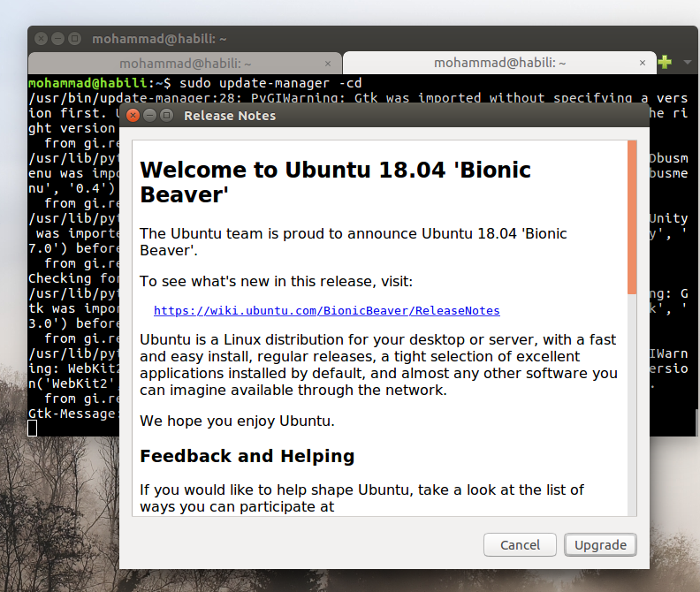Click the scrollbar track below the handle
Image resolution: width=700 pixels, height=592 pixels.
(632, 404)
